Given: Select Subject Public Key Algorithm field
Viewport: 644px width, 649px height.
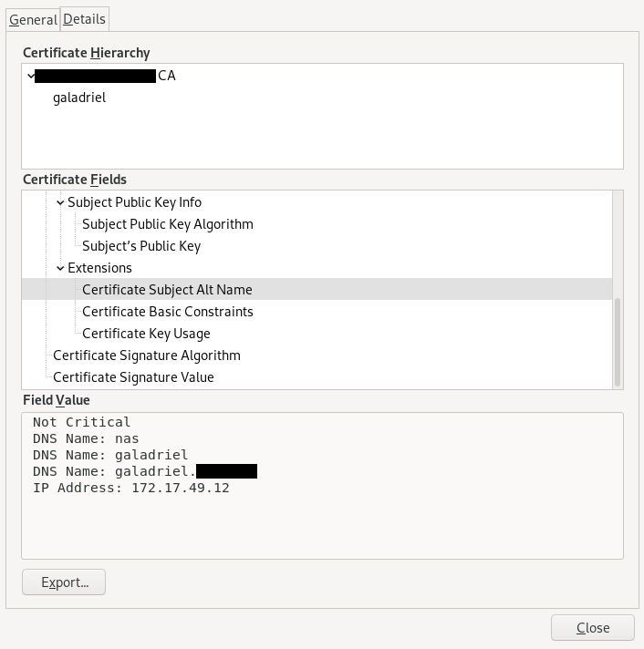Looking at the screenshot, I should click(x=167, y=224).
